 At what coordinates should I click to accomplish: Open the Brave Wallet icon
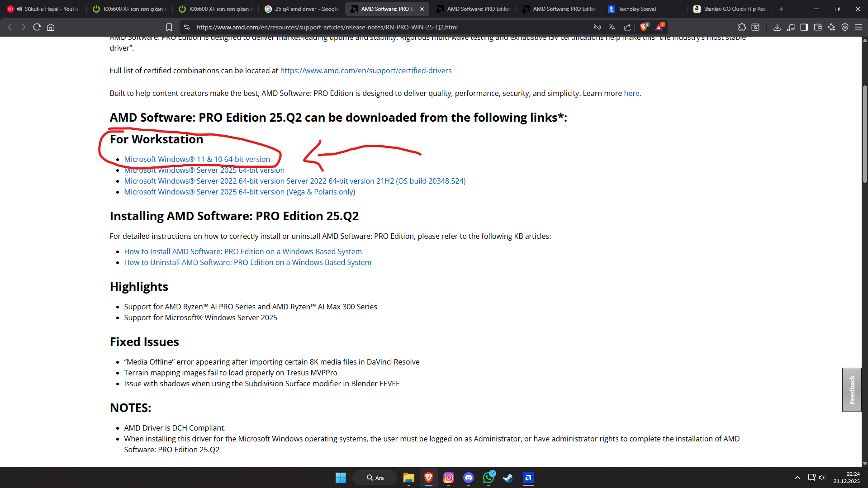tap(818, 27)
